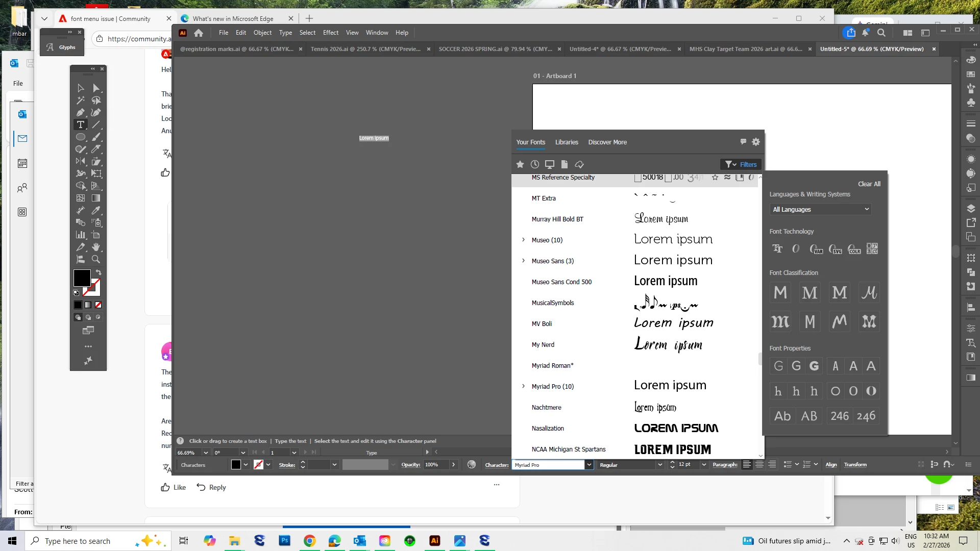Toggle the heavy weight 'G' property filter
Viewport: 980px width, 551px height.
tap(814, 366)
